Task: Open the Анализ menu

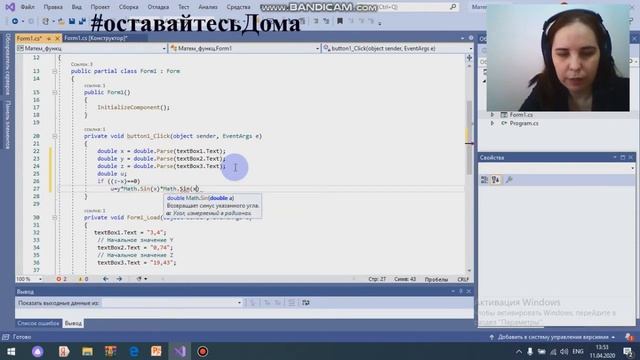Action: 208,7
